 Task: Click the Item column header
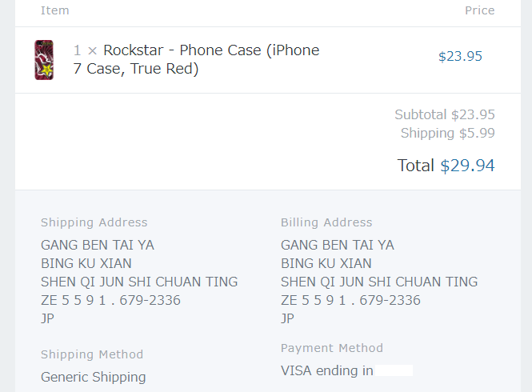[55, 10]
